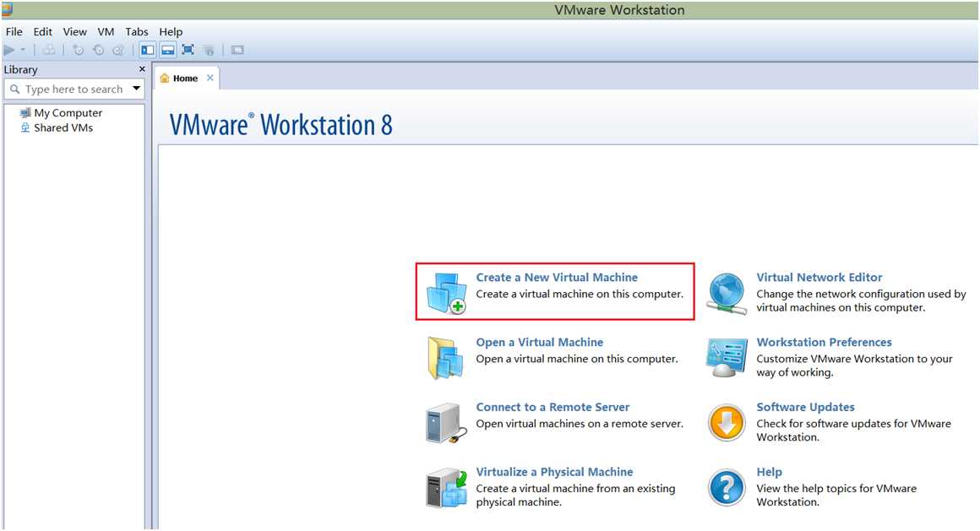Click the Manage Snapshots toolbar icon
The height and width of the screenshot is (531, 980).
tap(118, 50)
